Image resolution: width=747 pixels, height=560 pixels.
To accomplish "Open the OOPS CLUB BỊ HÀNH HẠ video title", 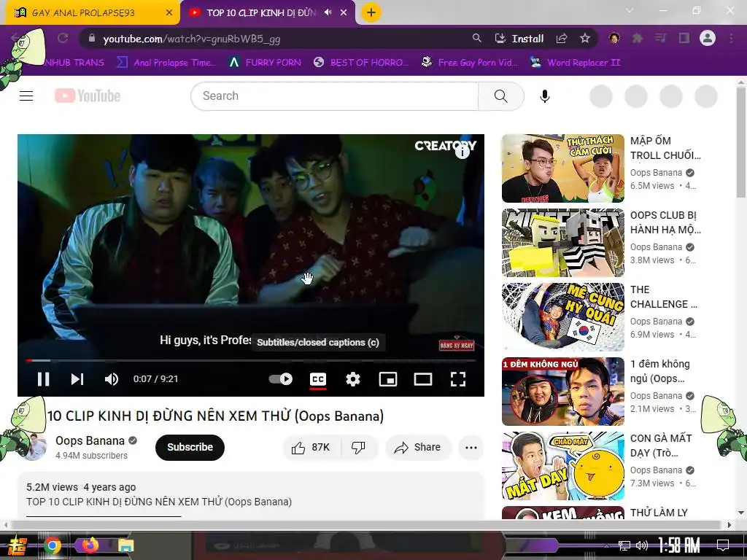I will [x=665, y=222].
